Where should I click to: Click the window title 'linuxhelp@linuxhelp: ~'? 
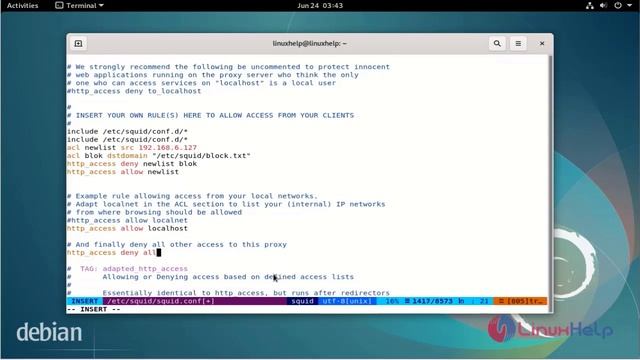pyautogui.click(x=309, y=43)
